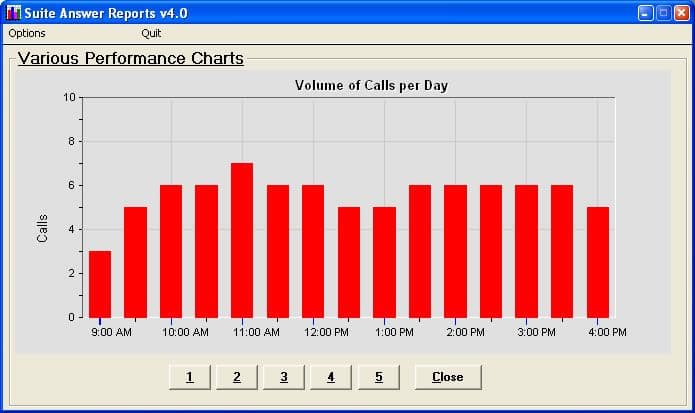Show chart 3 using its button
Viewport: 695px width, 413px height.
point(284,377)
